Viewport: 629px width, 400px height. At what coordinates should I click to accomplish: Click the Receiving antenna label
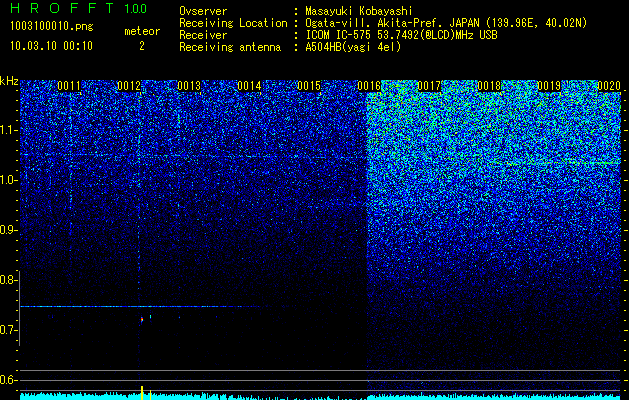pyautogui.click(x=230, y=47)
